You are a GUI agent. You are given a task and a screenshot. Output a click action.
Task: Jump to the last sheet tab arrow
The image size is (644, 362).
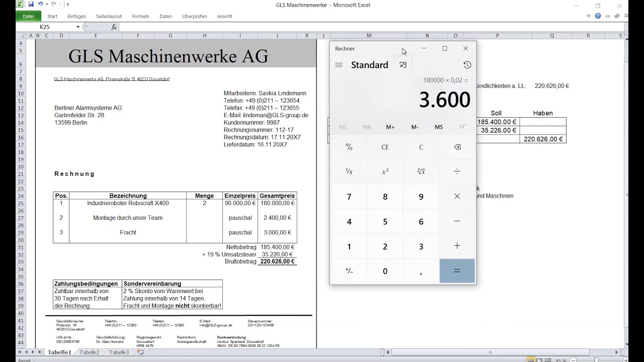pos(40,352)
